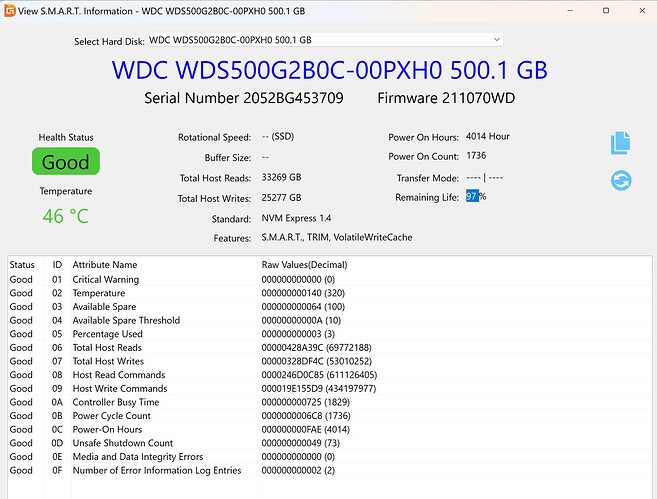Viewport: 657px width, 499px height.
Task: Click the S.M.A.R.T., TRIM, VolatileWriteCache features text
Action: [x=337, y=237]
